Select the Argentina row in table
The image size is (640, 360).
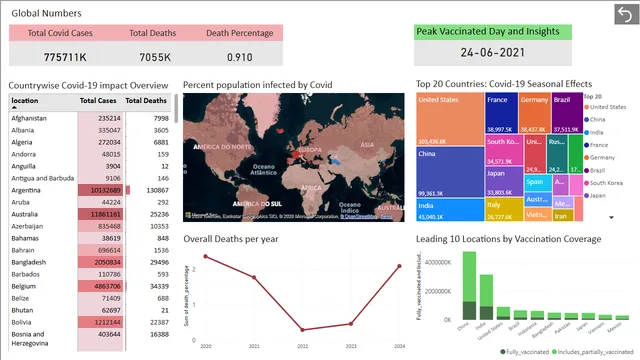(90, 190)
